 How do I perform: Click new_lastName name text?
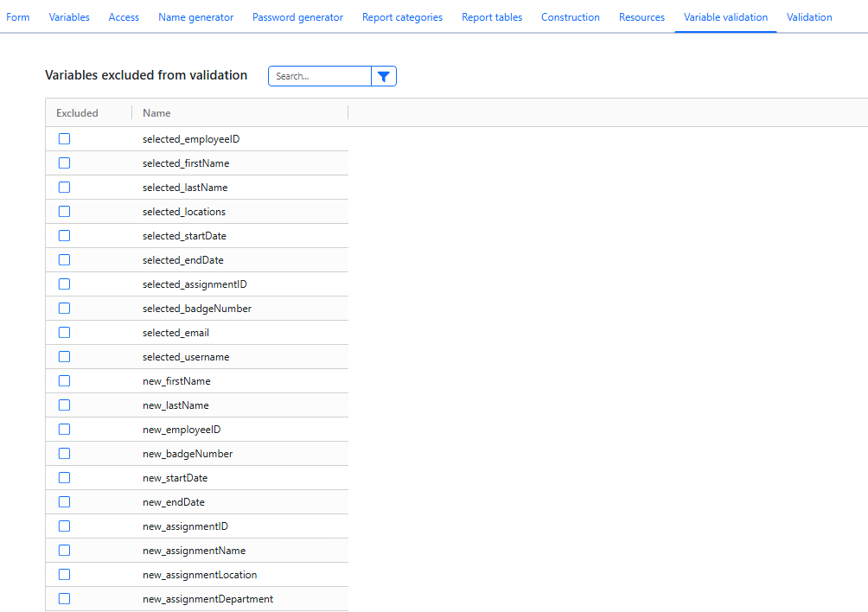coord(176,405)
